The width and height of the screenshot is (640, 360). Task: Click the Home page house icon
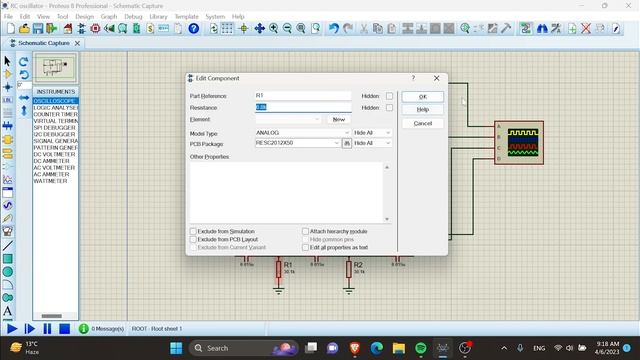pyautogui.click(x=68, y=28)
